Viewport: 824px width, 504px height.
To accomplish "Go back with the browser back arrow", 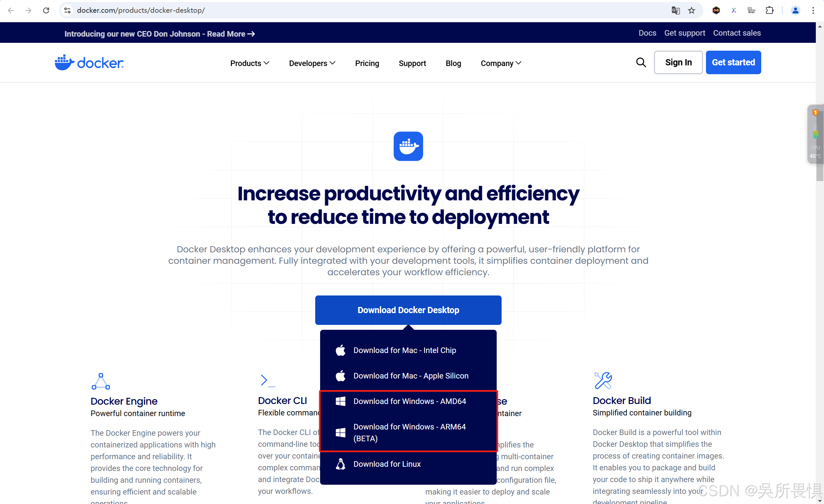I will coord(11,10).
